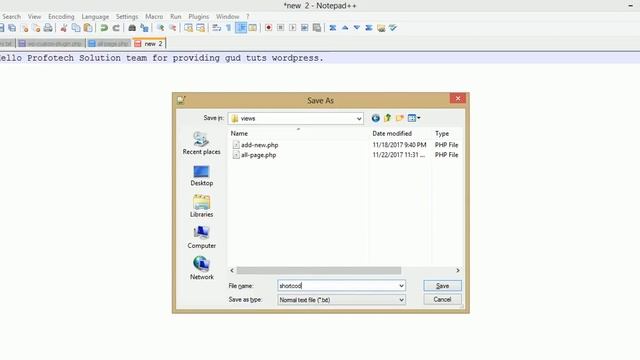Toggle the highlighted Indent Guide icon

pyautogui.click(x=241, y=28)
